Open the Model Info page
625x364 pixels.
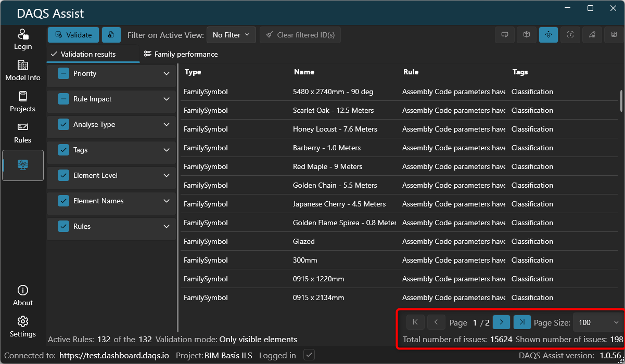tap(23, 71)
